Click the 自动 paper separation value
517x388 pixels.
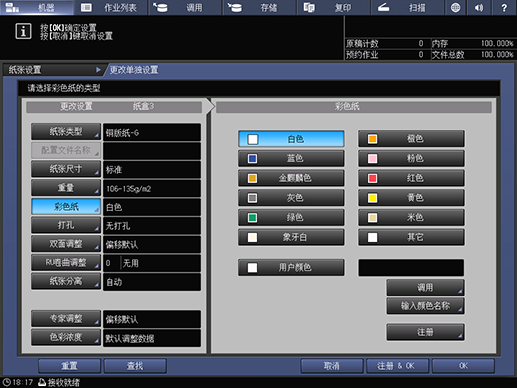pyautogui.click(x=152, y=282)
